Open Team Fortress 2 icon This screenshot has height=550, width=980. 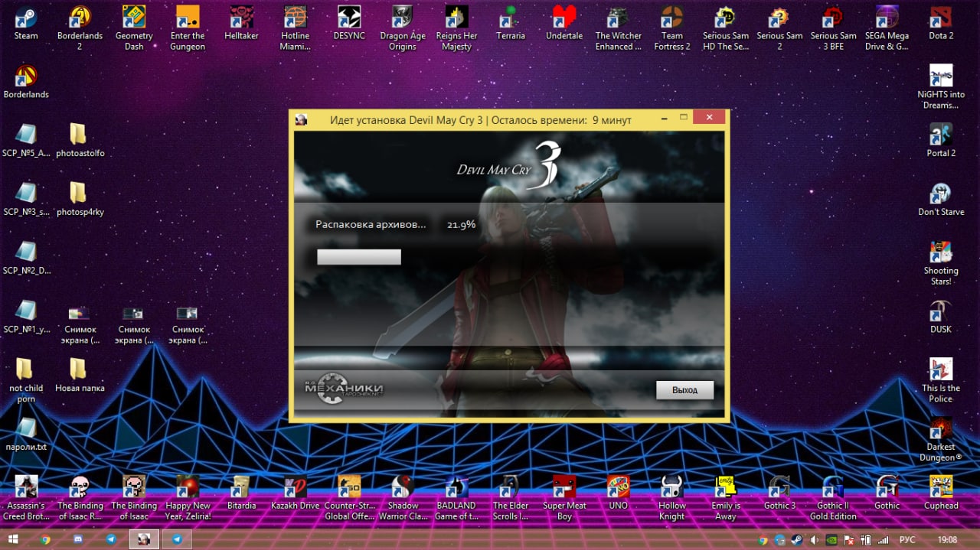(x=672, y=28)
